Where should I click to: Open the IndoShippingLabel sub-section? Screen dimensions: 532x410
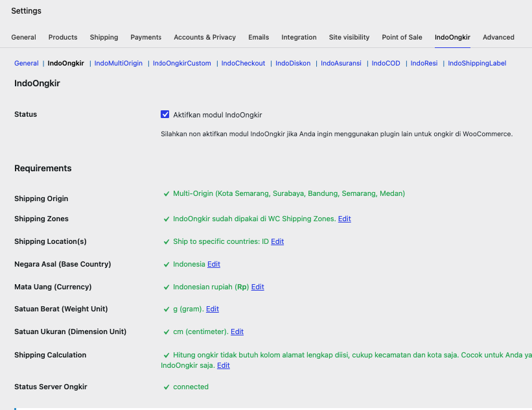click(x=477, y=63)
